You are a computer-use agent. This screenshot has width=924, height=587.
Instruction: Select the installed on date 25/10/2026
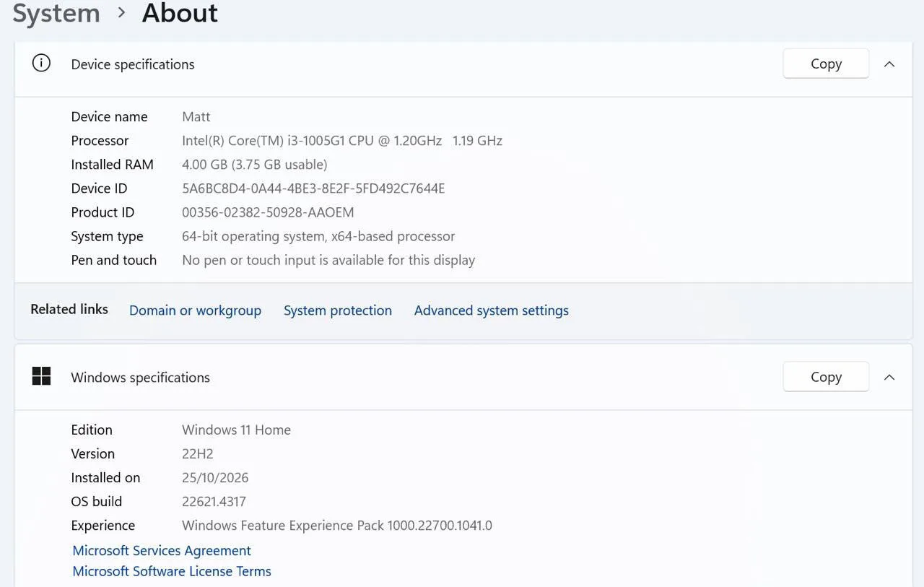click(215, 477)
